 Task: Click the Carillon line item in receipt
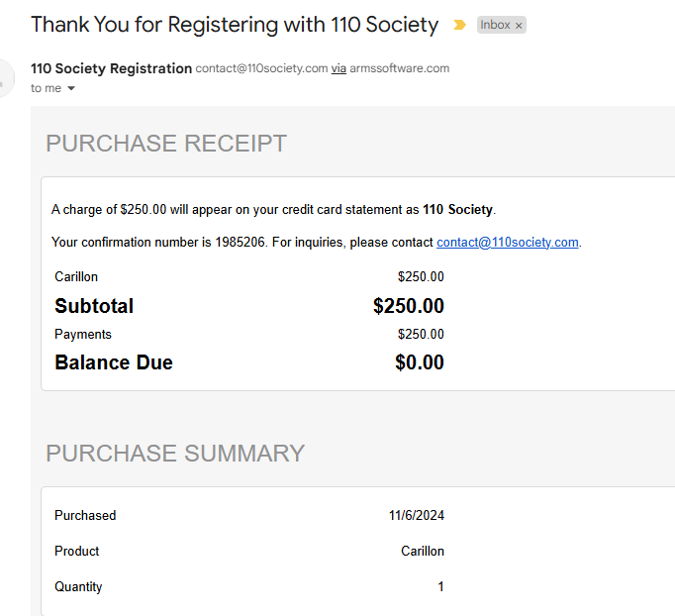(76, 277)
